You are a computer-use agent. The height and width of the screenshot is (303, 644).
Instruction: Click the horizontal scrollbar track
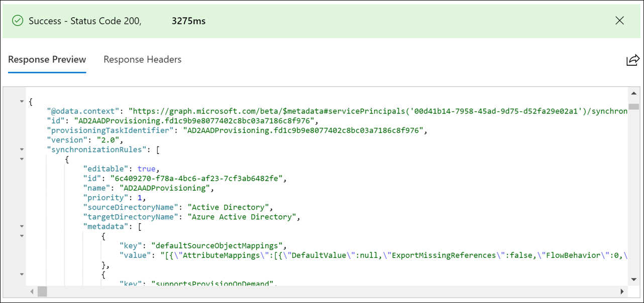pyautogui.click(x=327, y=291)
